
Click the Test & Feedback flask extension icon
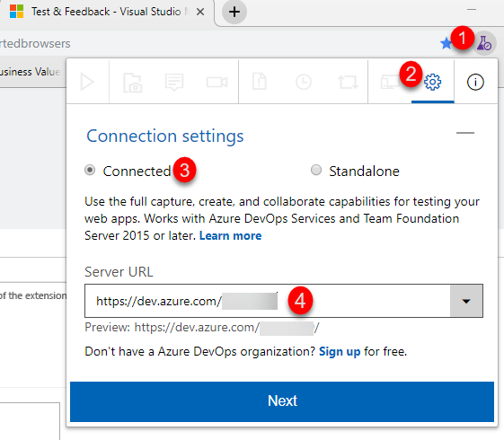(x=484, y=43)
